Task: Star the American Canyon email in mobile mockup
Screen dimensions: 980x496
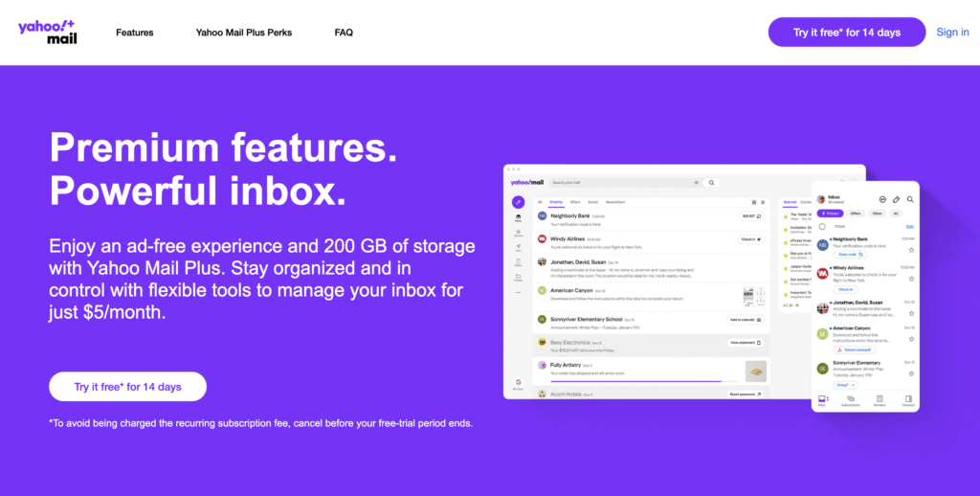Action: click(911, 338)
